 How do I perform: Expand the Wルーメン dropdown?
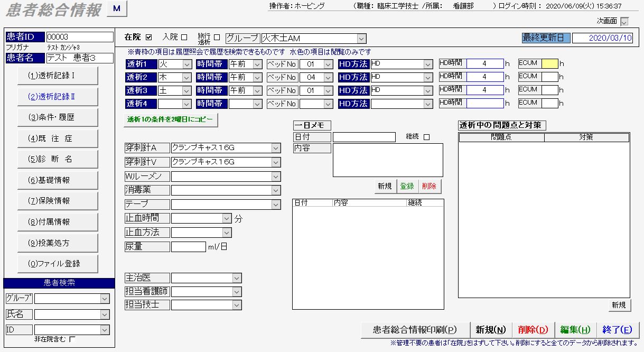(x=276, y=176)
